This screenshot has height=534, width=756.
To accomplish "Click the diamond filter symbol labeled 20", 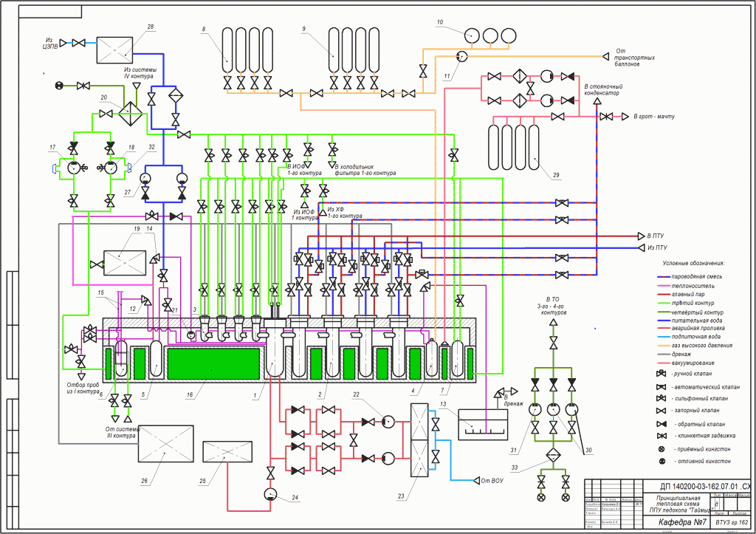I will (x=130, y=112).
